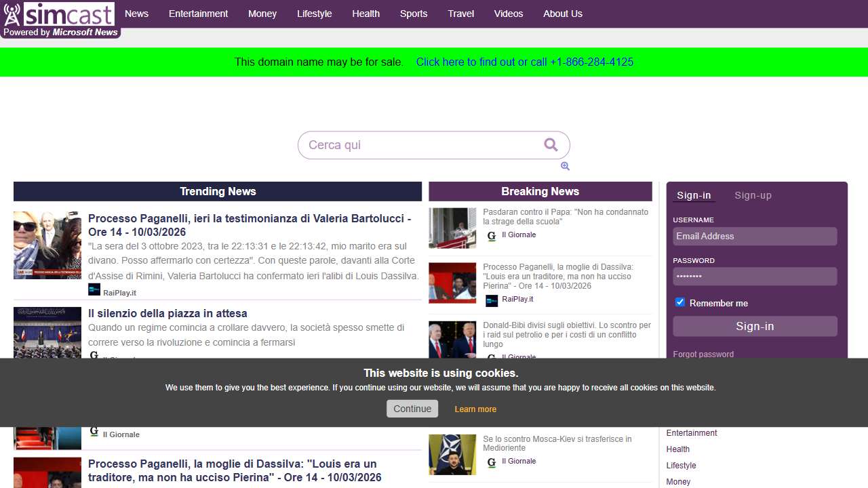Click Il Giornale icon under Mosca-Kiev article
The height and width of the screenshot is (488, 868).
(x=492, y=462)
